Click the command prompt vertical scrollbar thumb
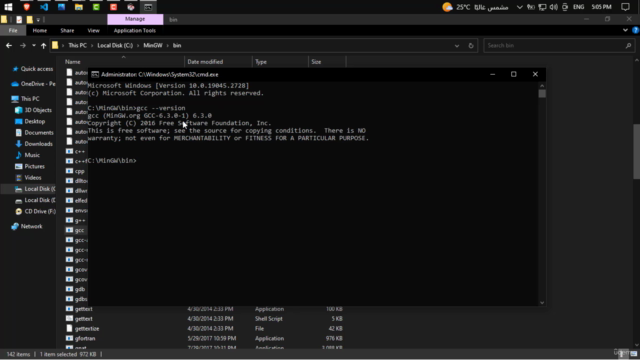Viewport: 640px width, 360px height. click(x=542, y=93)
